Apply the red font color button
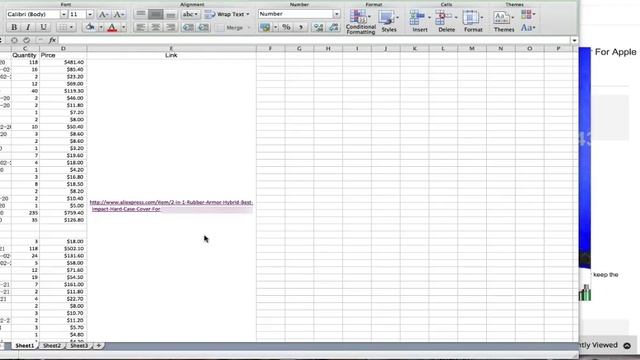This screenshot has width=640, height=360. point(112,27)
